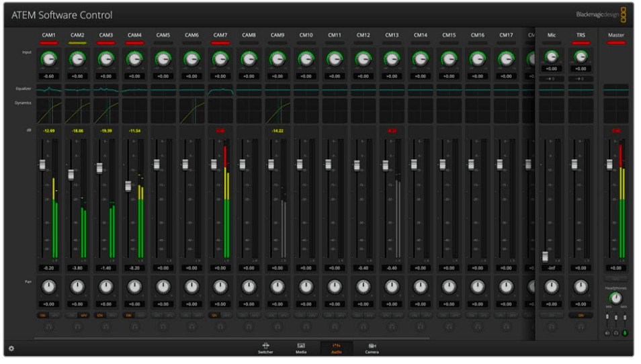
Task: Click the Master section headphone icon
Action: pyautogui.click(x=616, y=333)
